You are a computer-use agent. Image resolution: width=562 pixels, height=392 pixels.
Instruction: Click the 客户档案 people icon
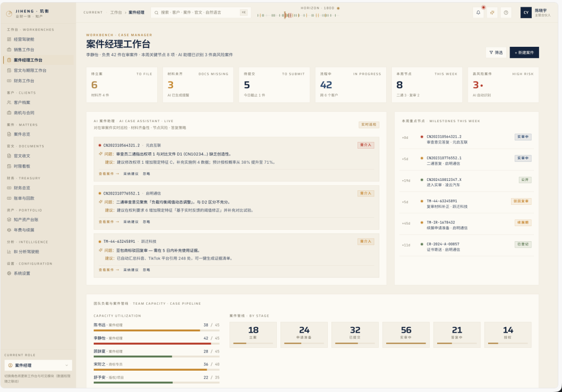[9, 102]
